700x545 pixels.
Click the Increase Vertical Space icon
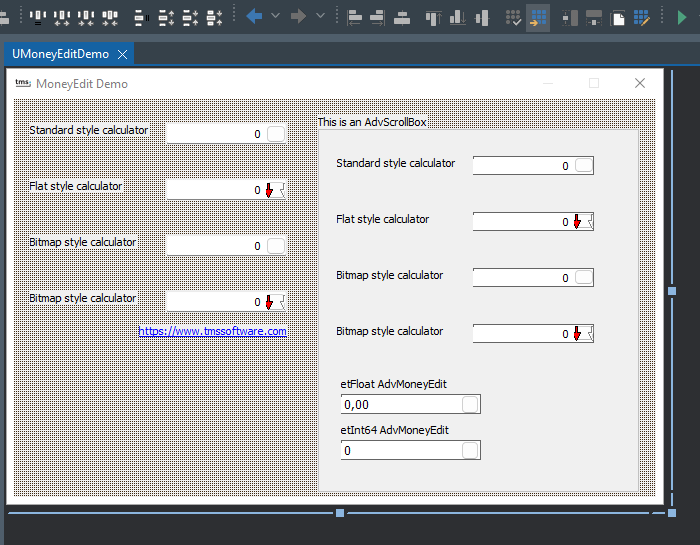[x=166, y=17]
